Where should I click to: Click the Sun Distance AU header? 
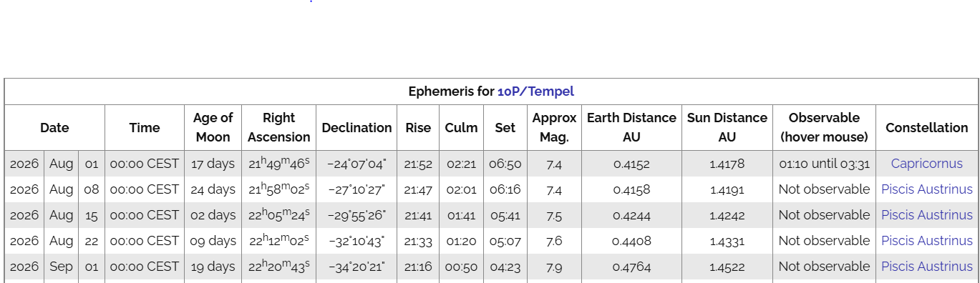coord(727,127)
